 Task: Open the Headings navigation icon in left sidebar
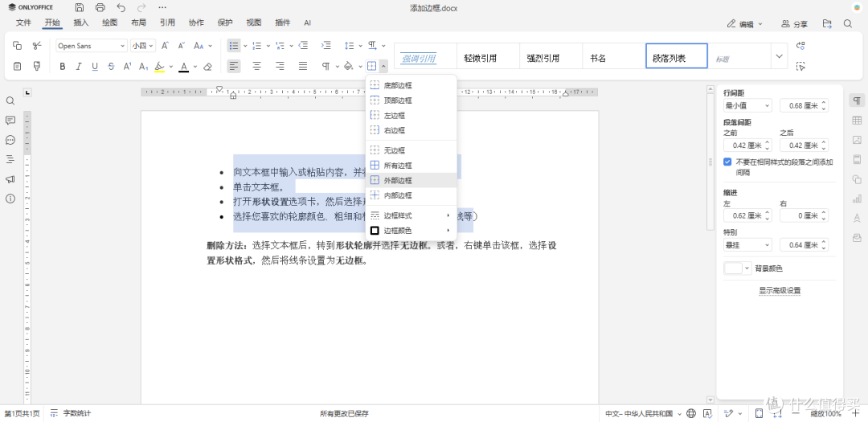coord(10,159)
